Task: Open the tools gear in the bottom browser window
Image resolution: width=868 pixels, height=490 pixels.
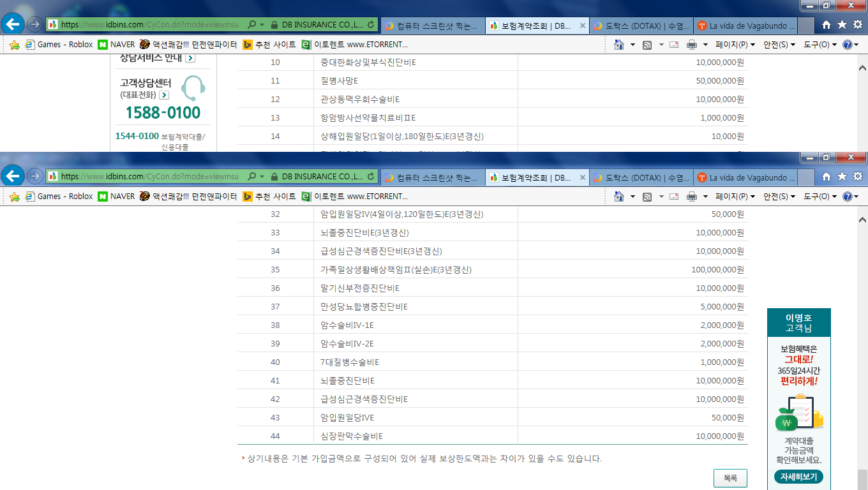Action: (x=857, y=176)
